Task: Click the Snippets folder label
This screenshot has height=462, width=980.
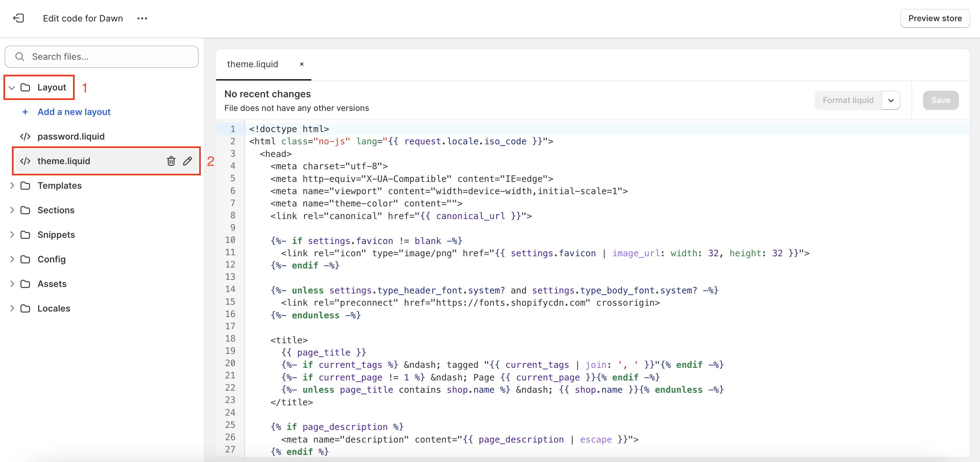Action: pos(56,235)
